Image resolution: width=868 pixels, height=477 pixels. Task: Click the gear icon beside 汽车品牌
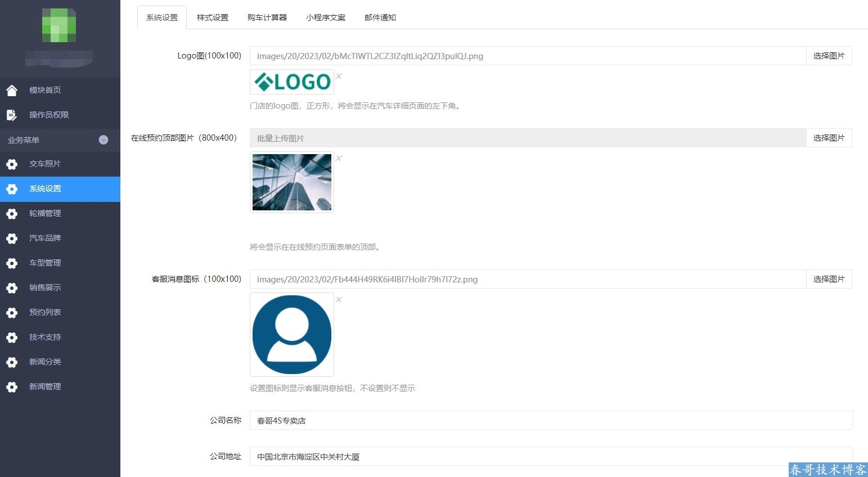tap(12, 238)
